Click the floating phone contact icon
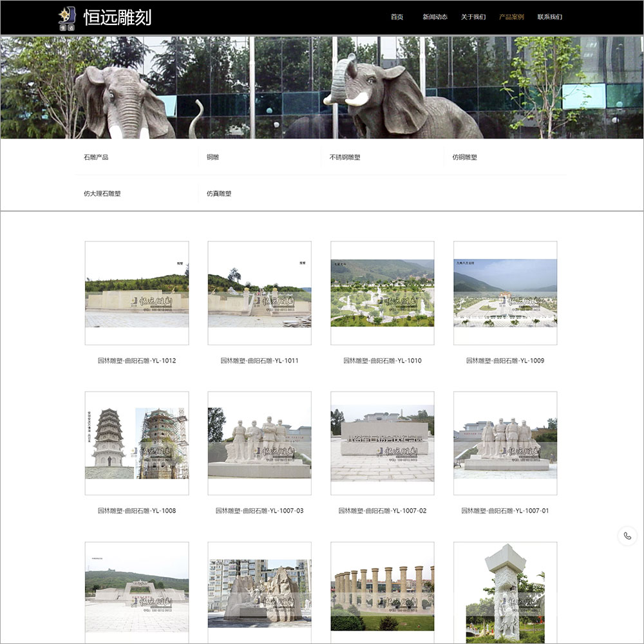Screen dimensions: 644x644 coord(627,536)
